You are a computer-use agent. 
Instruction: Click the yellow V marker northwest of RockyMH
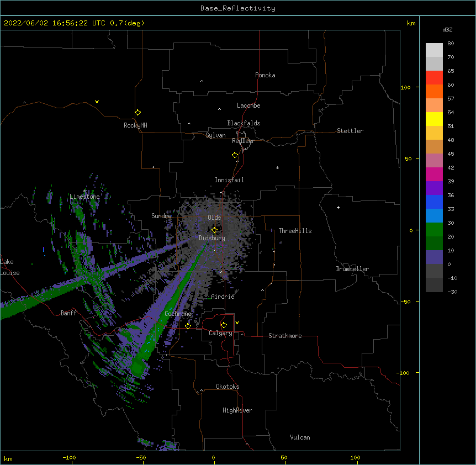pyautogui.click(x=97, y=102)
